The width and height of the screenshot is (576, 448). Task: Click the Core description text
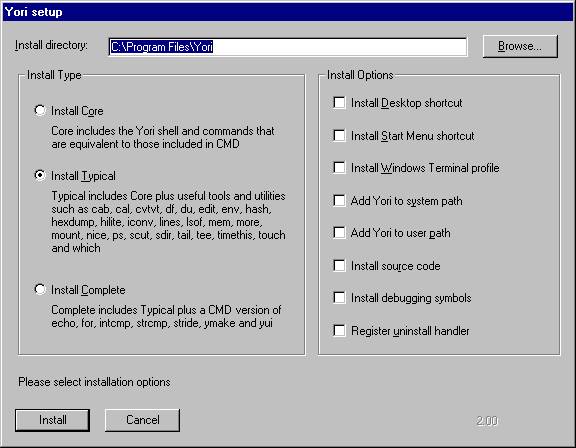click(163, 137)
